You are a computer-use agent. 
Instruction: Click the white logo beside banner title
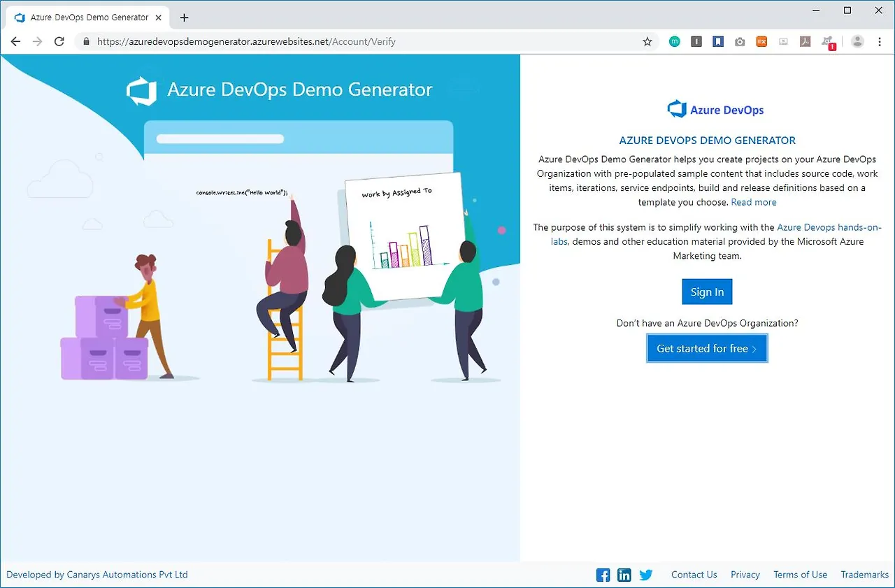(141, 91)
